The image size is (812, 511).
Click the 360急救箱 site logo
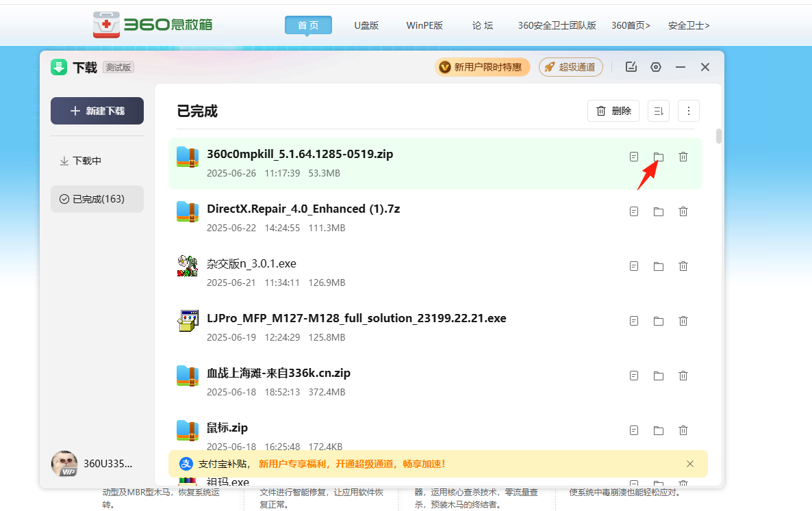pos(153,25)
